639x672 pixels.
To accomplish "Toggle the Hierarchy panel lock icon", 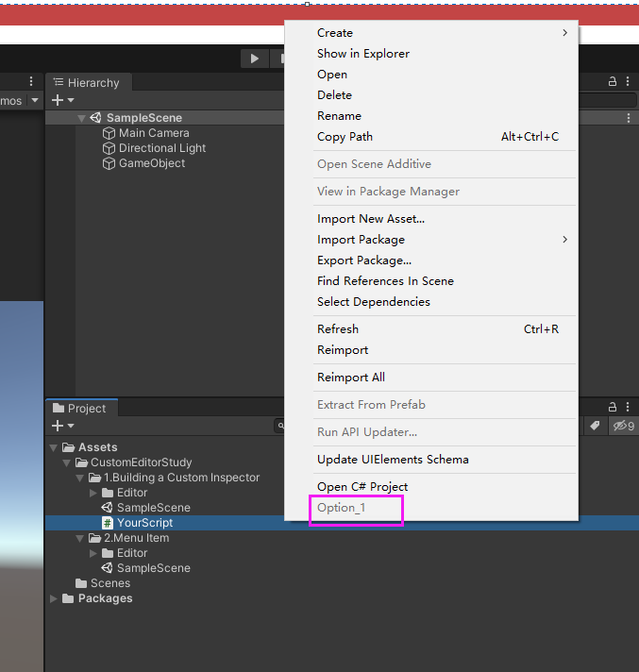I will 613,81.
